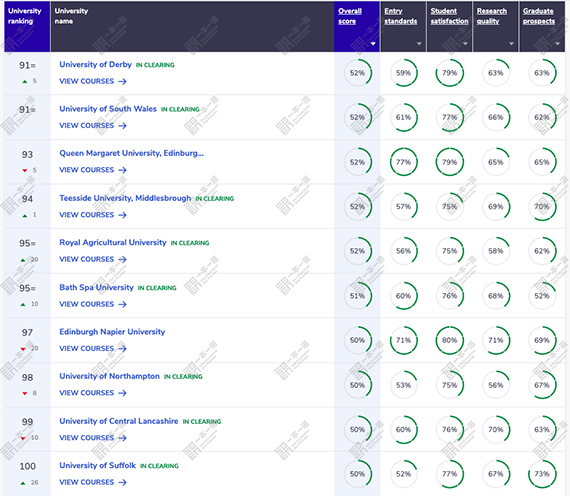Click Suffolk's green up-rank arrow

click(x=23, y=483)
